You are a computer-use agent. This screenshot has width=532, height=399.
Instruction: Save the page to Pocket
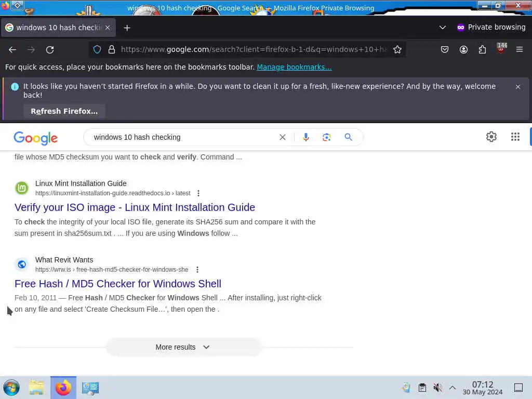(x=445, y=49)
